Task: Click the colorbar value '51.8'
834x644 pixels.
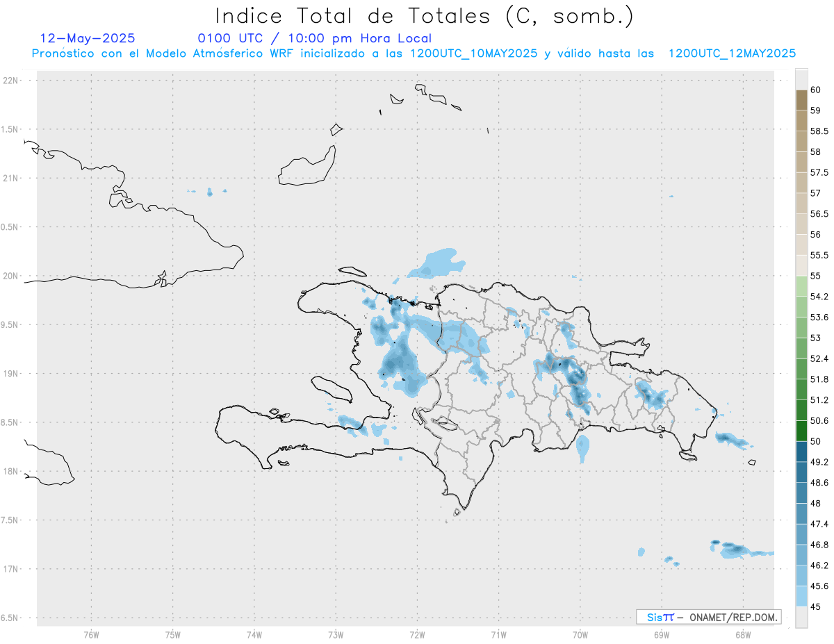Action: pos(819,379)
